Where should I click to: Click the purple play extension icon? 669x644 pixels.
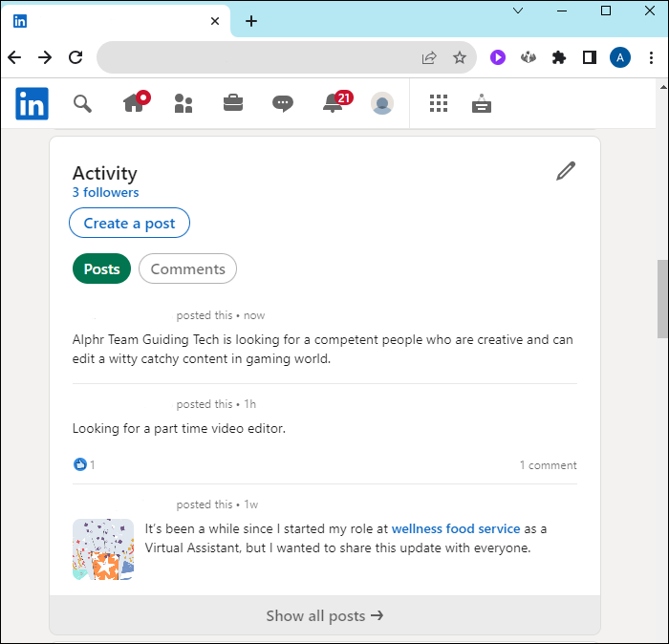tap(498, 57)
